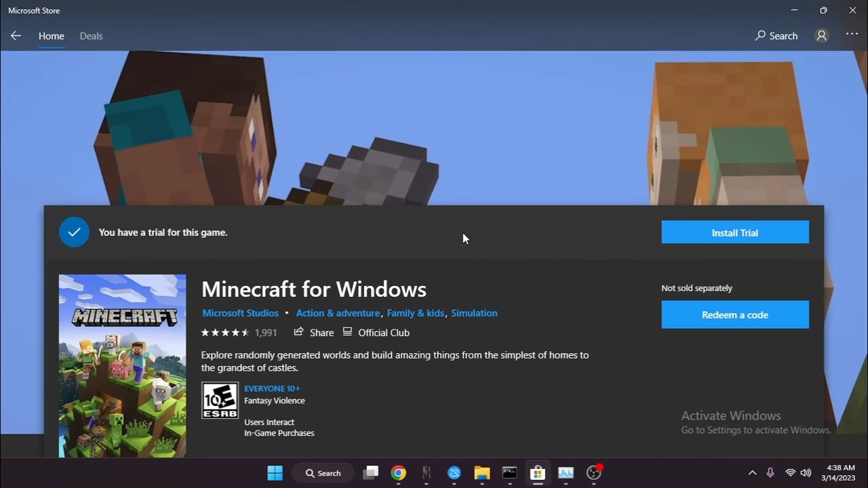This screenshot has width=868, height=488.
Task: Open the Microsoft Studios publisher link
Action: point(241,313)
